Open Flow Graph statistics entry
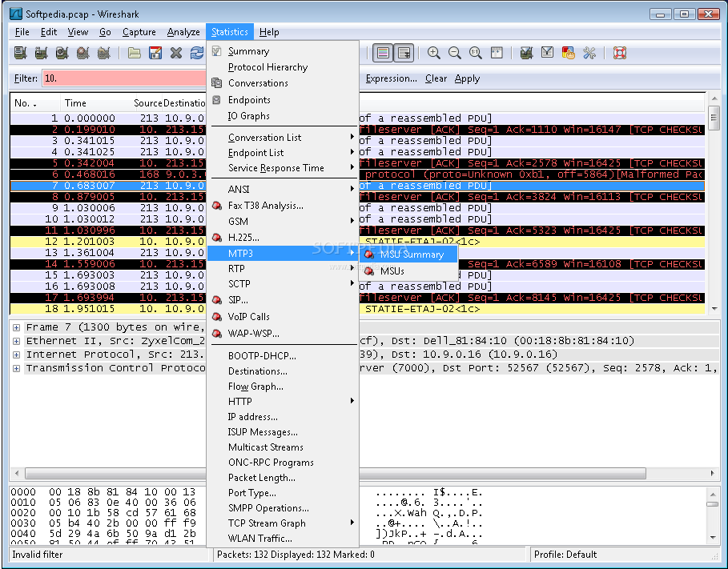This screenshot has height=569, width=728. click(x=282, y=387)
